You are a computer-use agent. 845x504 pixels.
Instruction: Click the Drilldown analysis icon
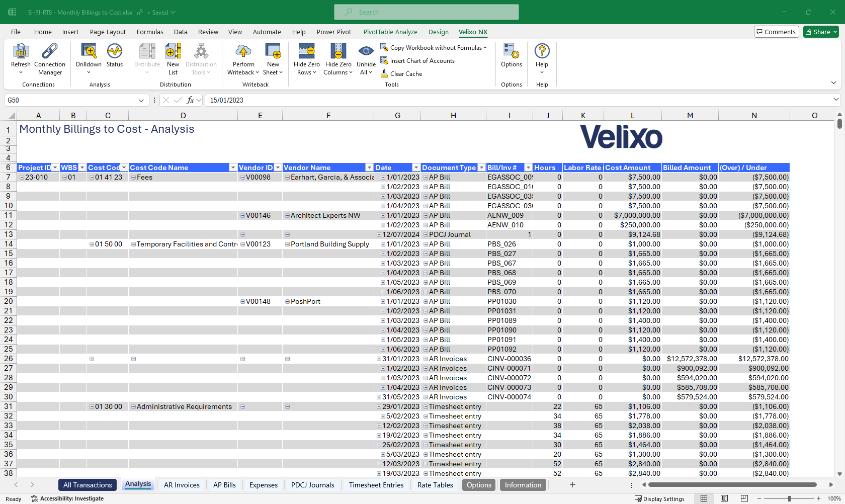coord(89,51)
